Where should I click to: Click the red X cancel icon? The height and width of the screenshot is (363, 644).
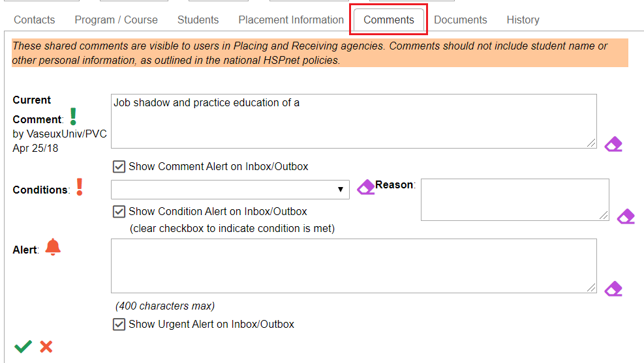click(46, 347)
